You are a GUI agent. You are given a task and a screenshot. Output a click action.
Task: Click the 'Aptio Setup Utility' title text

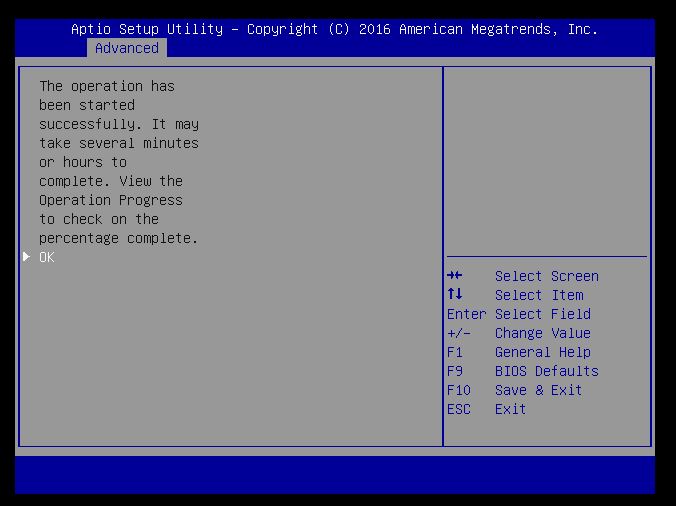[147, 29]
